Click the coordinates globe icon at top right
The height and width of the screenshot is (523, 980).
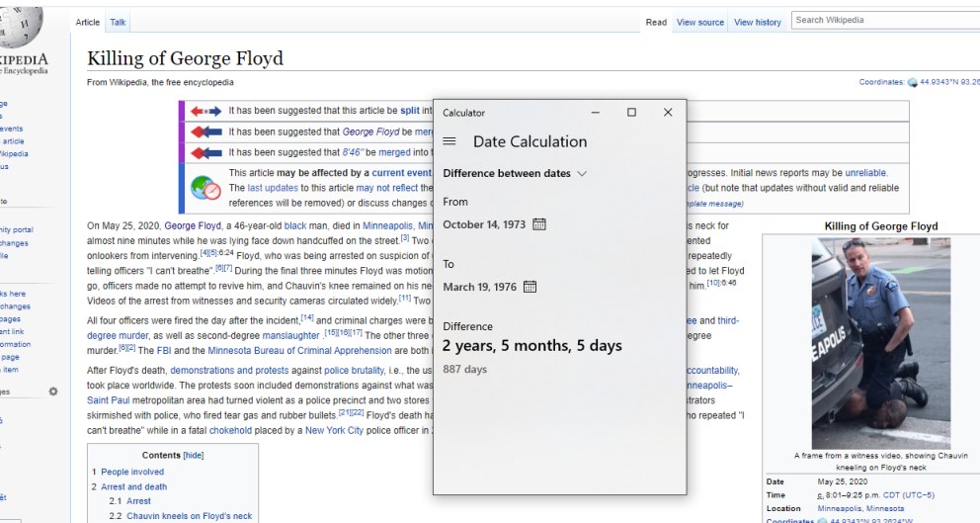point(913,82)
